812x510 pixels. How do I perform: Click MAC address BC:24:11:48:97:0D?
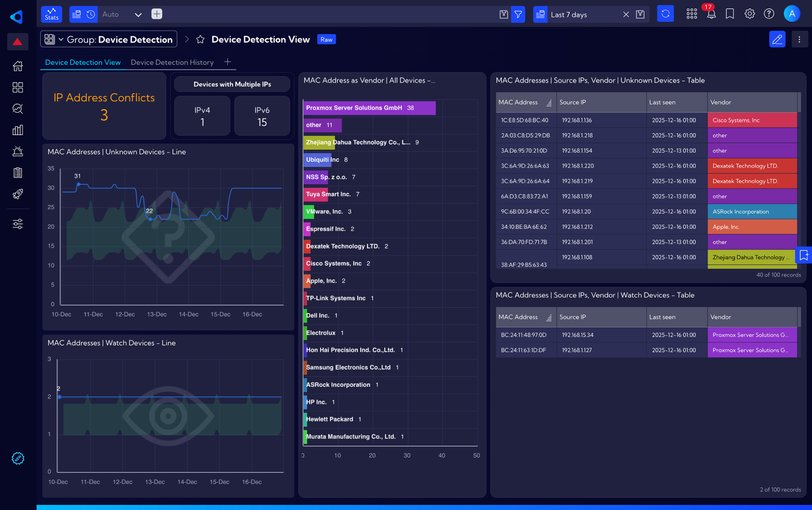(x=524, y=335)
